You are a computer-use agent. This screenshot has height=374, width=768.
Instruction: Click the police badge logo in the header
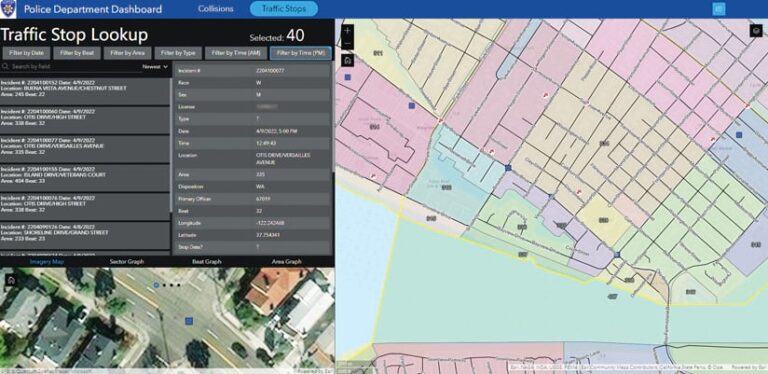coord(9,8)
